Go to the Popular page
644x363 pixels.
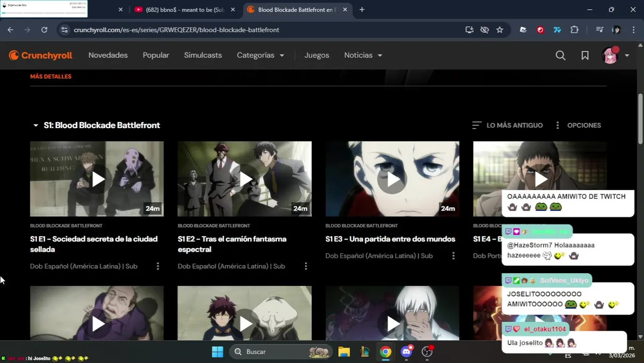pos(156,55)
